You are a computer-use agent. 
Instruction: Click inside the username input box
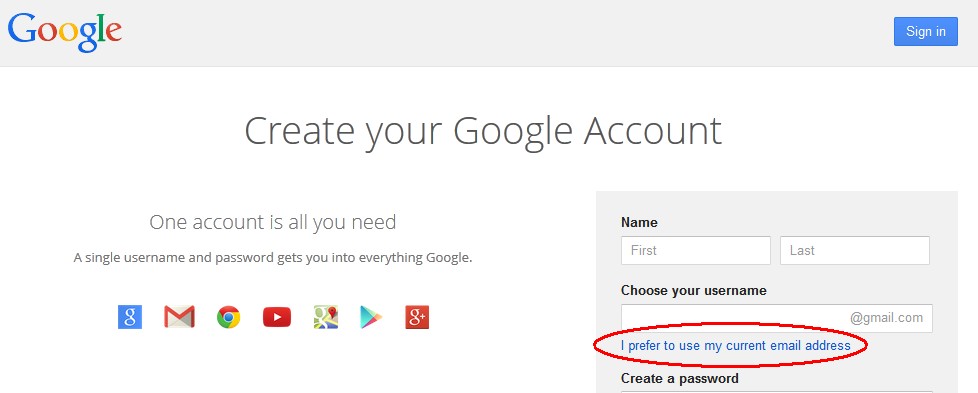pyautogui.click(x=777, y=318)
